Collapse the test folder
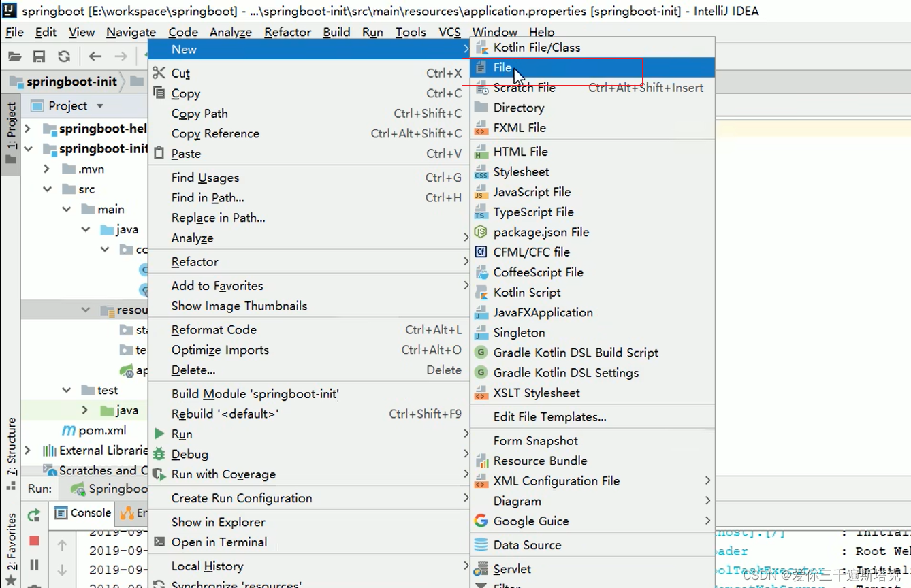This screenshot has height=588, width=911. (66, 390)
